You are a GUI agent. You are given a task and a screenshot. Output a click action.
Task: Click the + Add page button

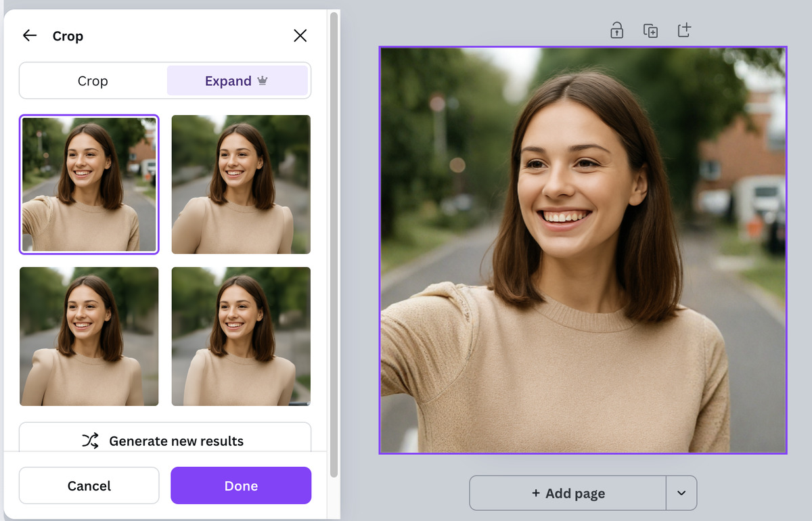pyautogui.click(x=568, y=493)
